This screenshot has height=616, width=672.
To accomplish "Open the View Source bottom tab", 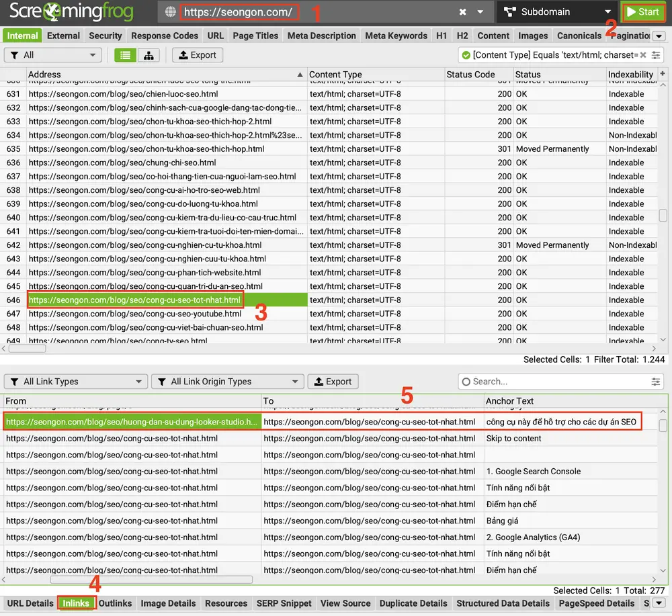I will point(345,603).
